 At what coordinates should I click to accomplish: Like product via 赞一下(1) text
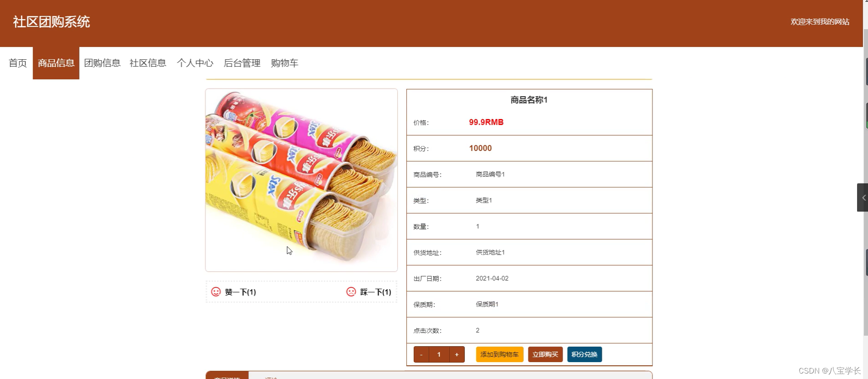(x=241, y=292)
